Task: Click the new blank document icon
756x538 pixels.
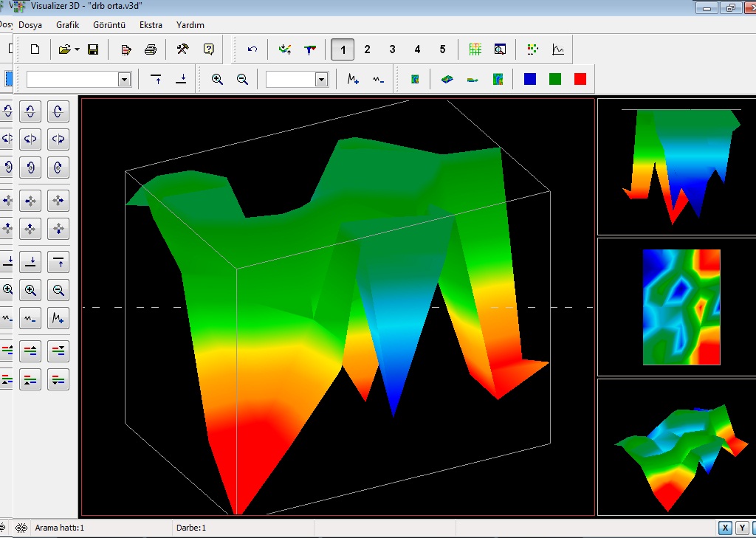Action: pos(35,49)
